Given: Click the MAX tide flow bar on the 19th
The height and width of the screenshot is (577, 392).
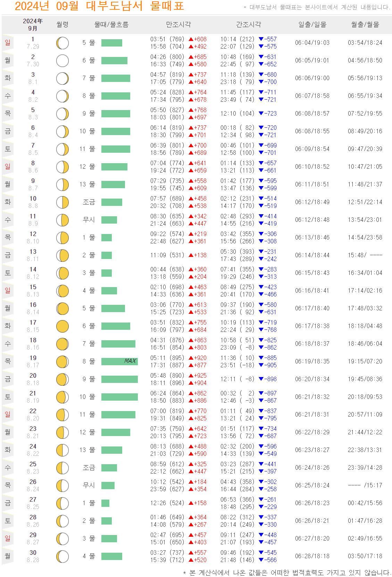Looking at the screenshot, I should 119,361.
